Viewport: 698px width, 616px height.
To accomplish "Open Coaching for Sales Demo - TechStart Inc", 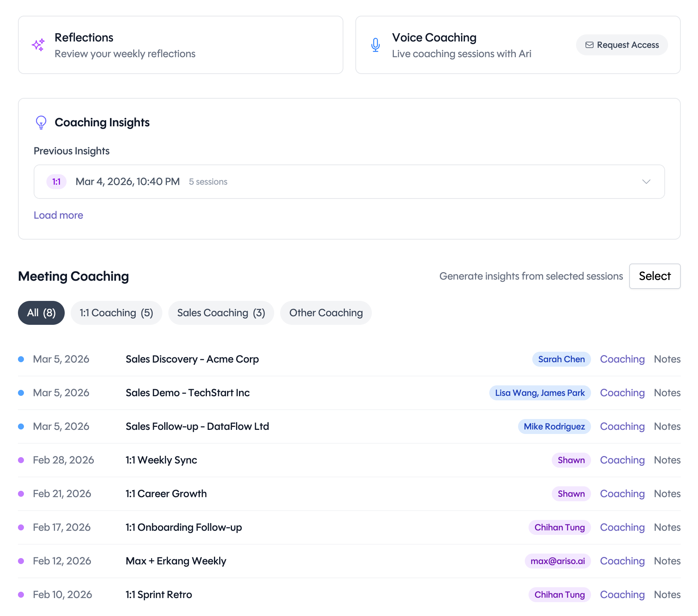I will click(622, 393).
